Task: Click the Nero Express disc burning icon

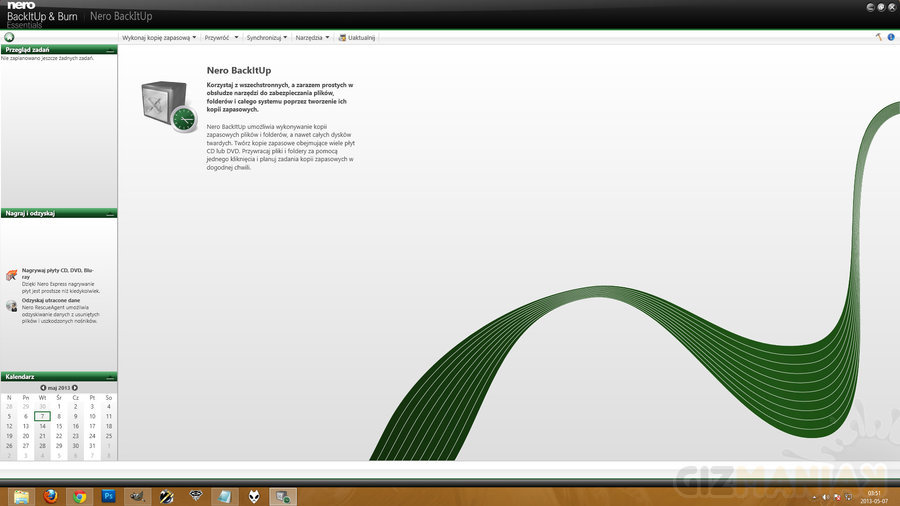Action: [11, 275]
